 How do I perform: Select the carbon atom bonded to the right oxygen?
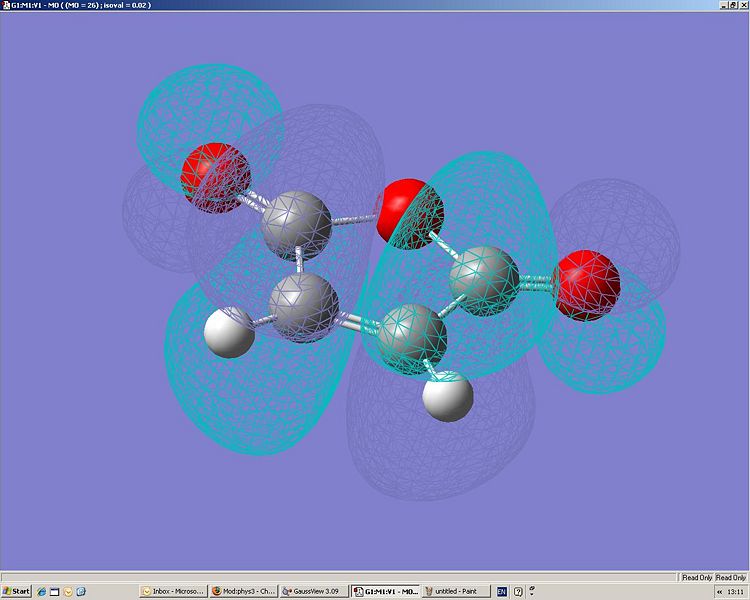point(485,281)
